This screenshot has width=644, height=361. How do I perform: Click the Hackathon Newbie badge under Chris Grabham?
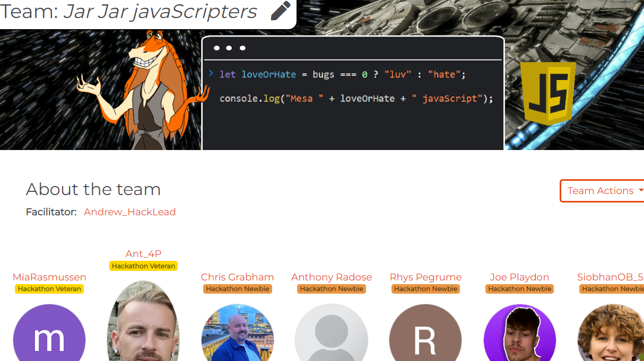click(x=237, y=289)
